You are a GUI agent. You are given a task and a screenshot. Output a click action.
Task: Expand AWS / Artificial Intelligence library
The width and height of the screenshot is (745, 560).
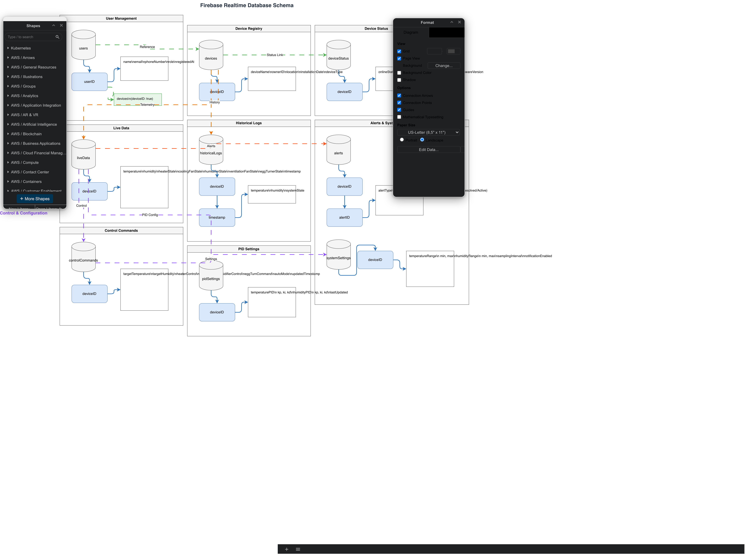point(35,125)
